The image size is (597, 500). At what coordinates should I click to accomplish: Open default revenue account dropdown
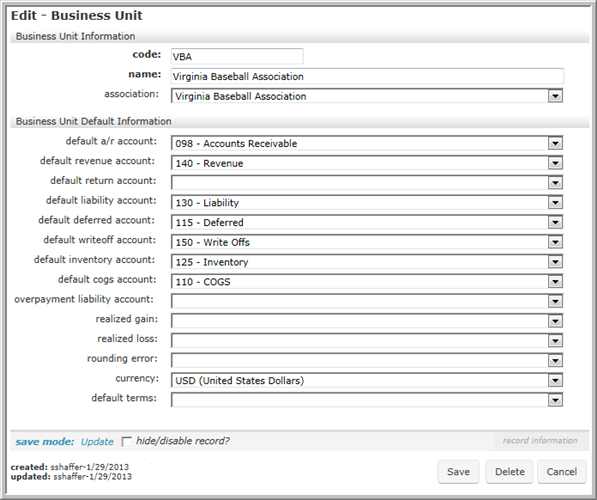pyautogui.click(x=555, y=163)
